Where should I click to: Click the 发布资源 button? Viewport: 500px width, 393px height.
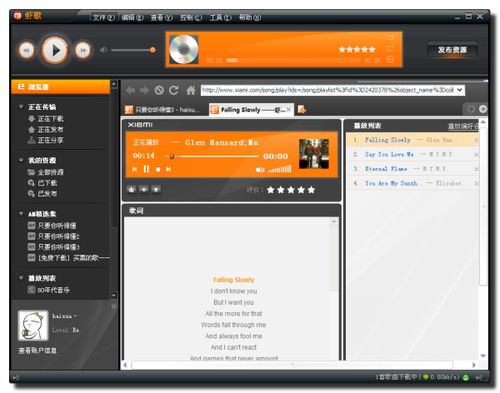tap(452, 50)
